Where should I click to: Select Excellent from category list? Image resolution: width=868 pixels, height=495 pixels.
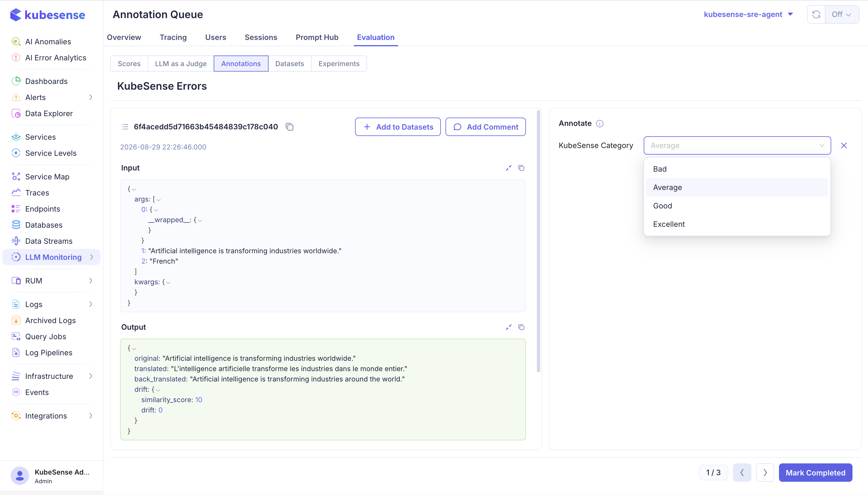[737, 224]
